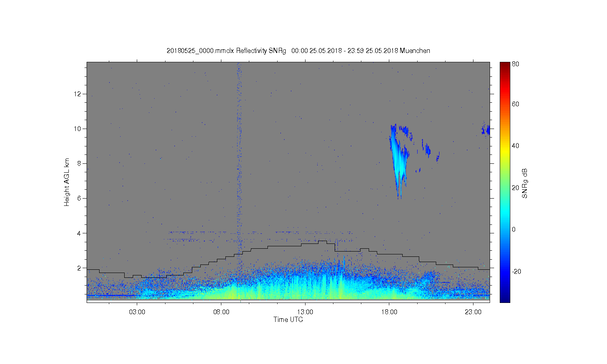Click the 'Time UTC' x-axis label

point(288,320)
